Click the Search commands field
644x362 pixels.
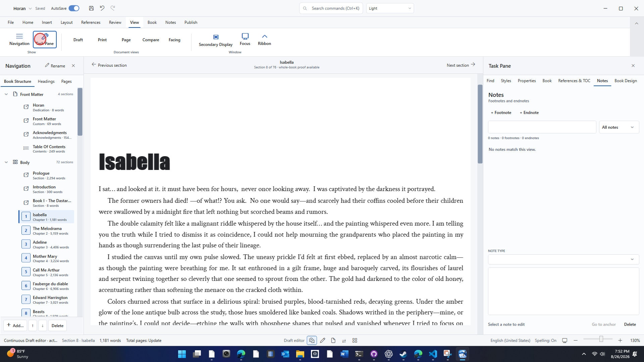tap(331, 8)
